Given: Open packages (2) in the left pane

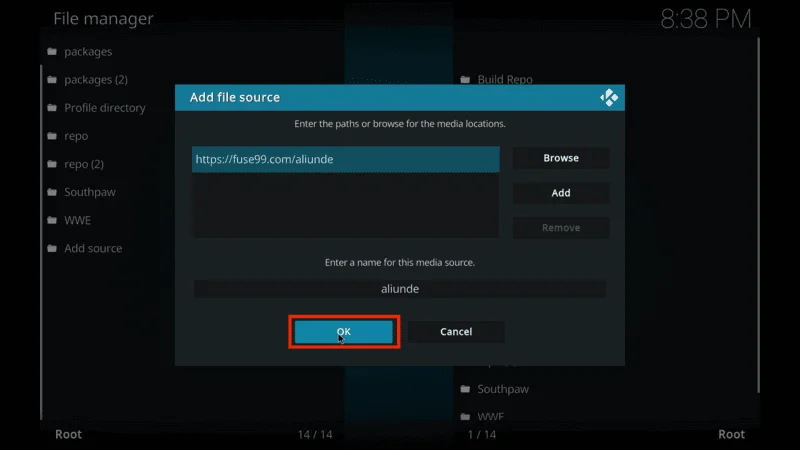Looking at the screenshot, I should 96,80.
